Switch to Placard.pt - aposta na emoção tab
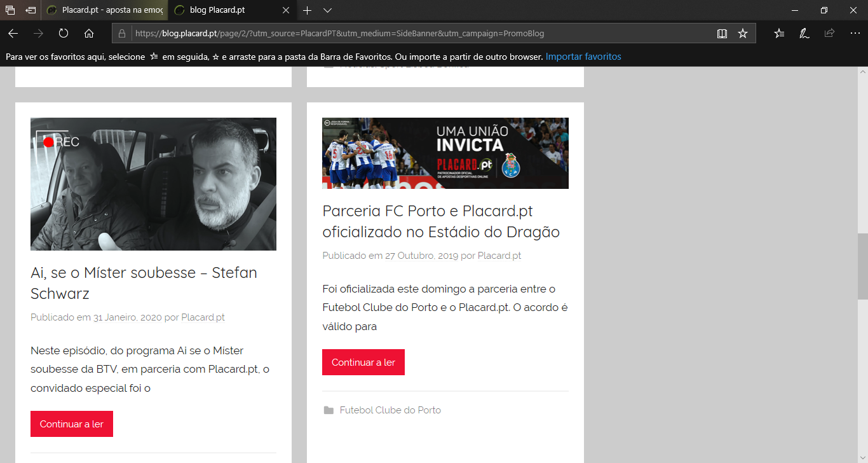The height and width of the screenshot is (463, 868). (x=105, y=10)
